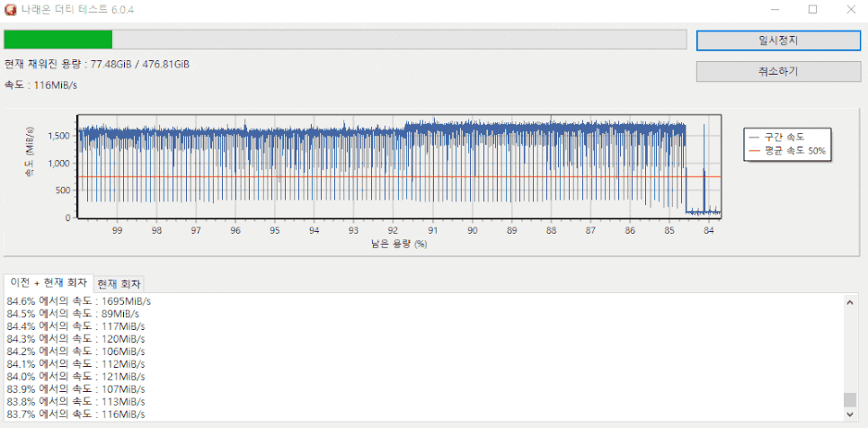Select the 84.3% 에서의 속도 : 120MiB/s line

click(75, 338)
